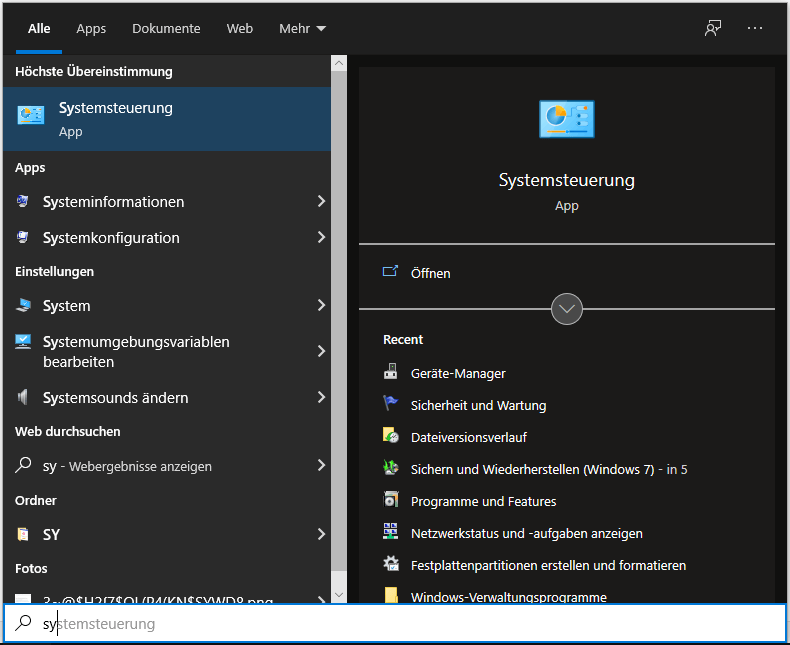Click the Systemsounds ändern speaker icon

[23, 397]
